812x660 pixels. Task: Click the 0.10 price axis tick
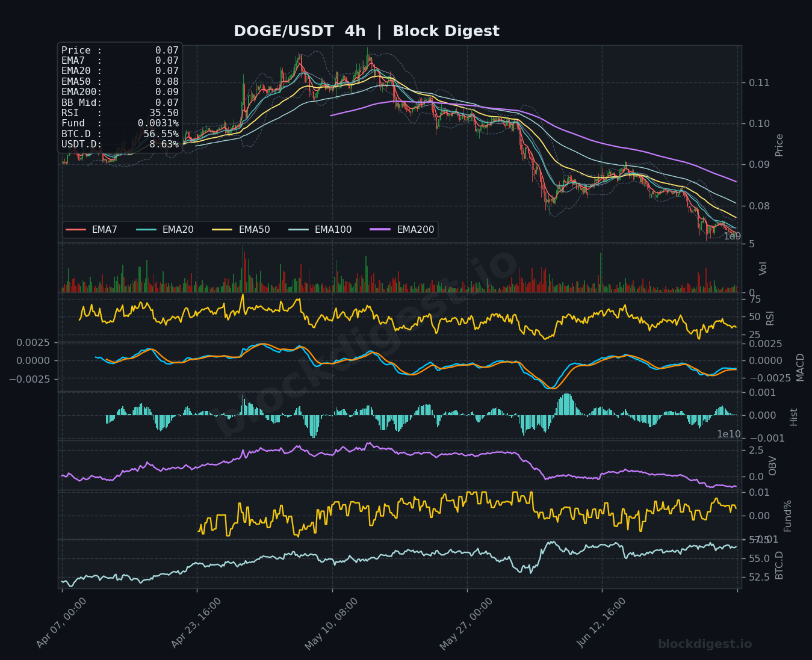tap(759, 124)
